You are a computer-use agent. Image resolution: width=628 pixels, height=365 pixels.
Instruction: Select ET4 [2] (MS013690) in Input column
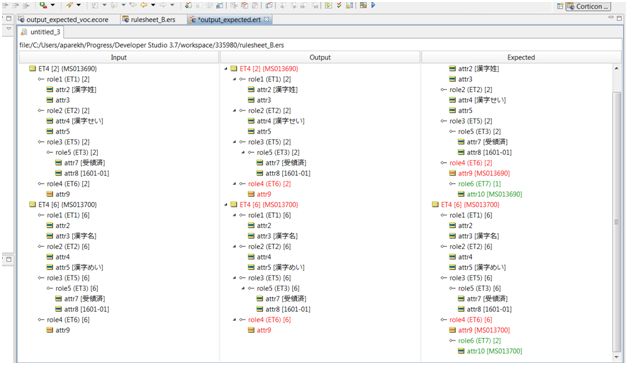click(67, 69)
